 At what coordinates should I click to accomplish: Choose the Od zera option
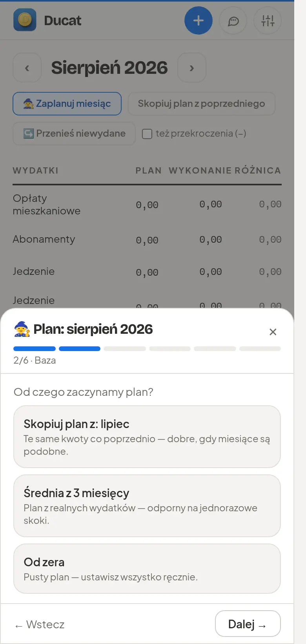coord(147,569)
